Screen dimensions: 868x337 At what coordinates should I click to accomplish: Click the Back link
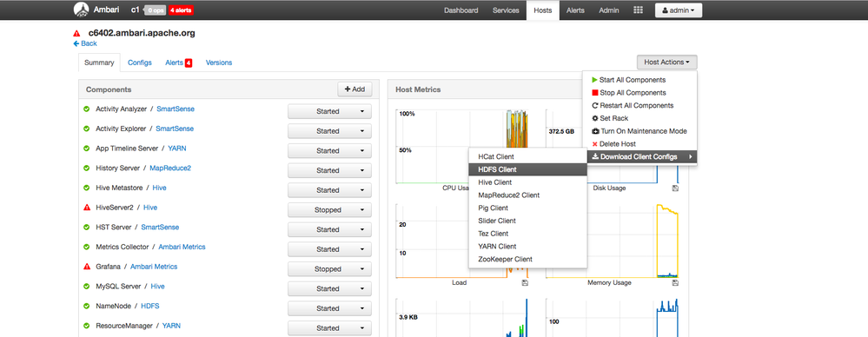84,43
